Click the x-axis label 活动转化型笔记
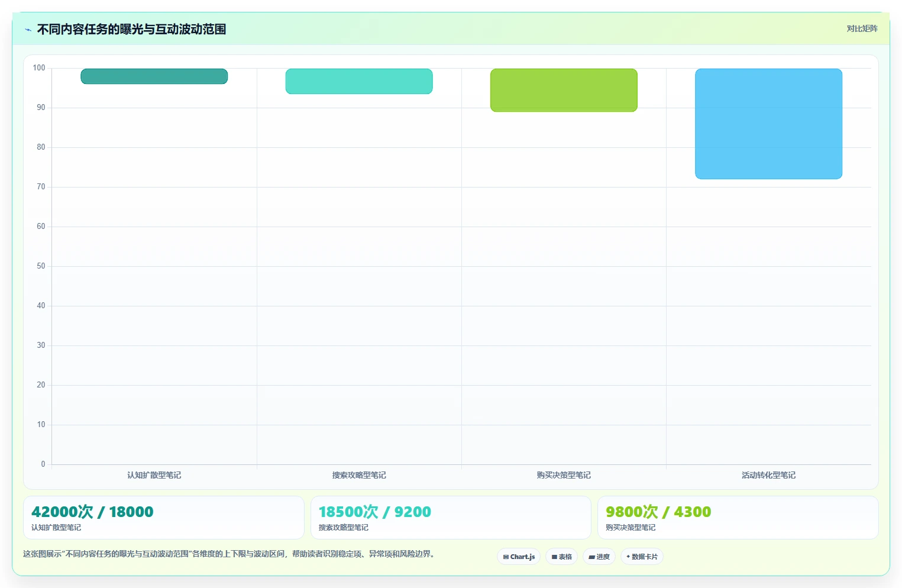The image size is (902, 588). 768,475
